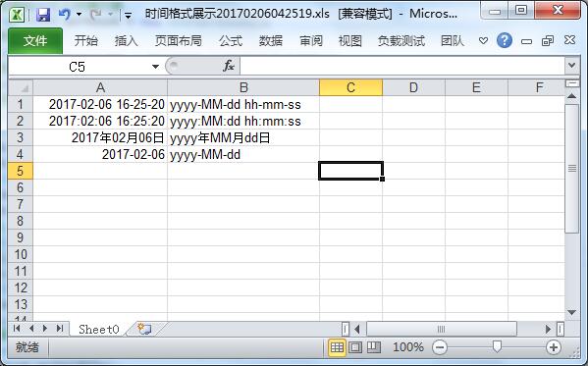This screenshot has height=366, width=588.
Task: Select row 1 header
Action: (x=21, y=104)
